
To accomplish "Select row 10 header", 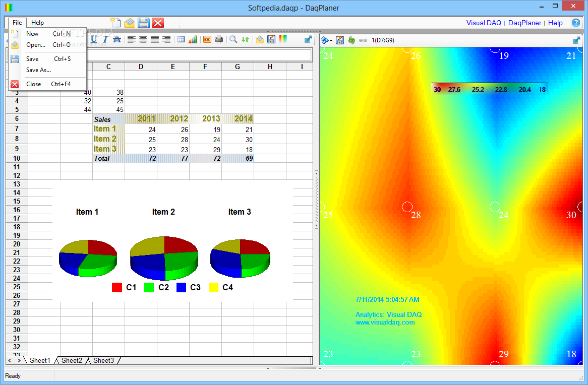I will point(17,158).
